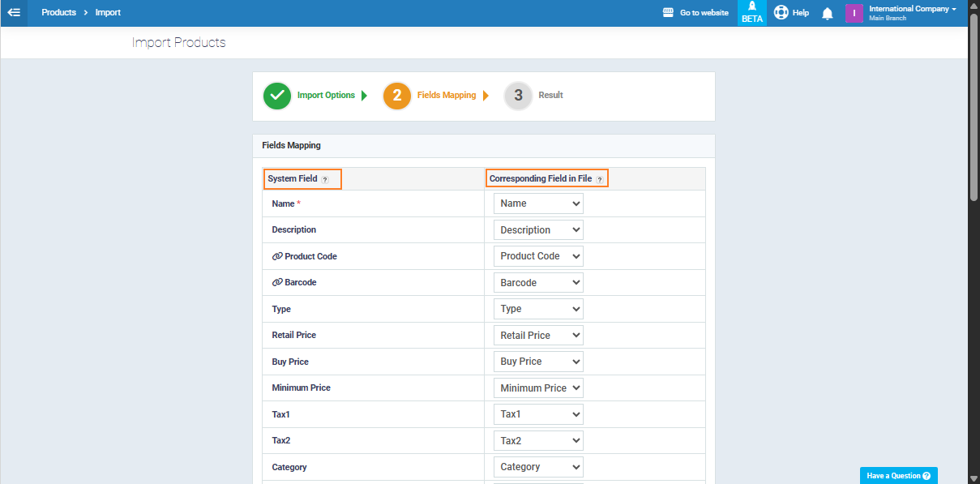Toggle the sidebar menu arrow icon
The image size is (980, 484).
click(x=14, y=13)
